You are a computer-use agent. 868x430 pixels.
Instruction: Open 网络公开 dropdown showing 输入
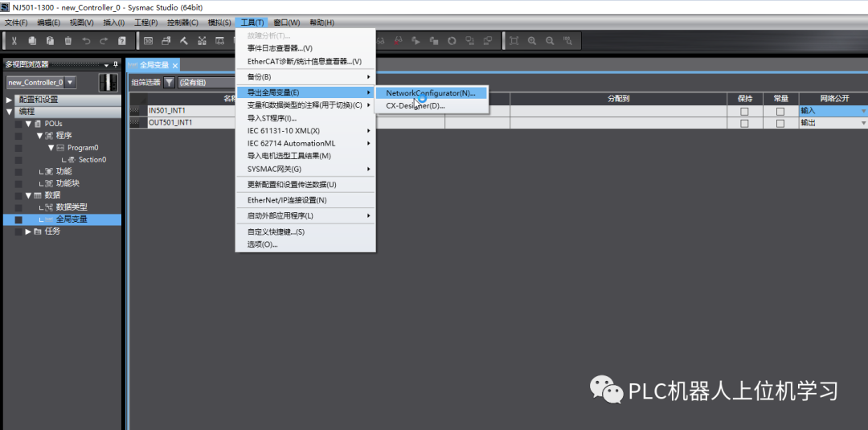click(862, 111)
